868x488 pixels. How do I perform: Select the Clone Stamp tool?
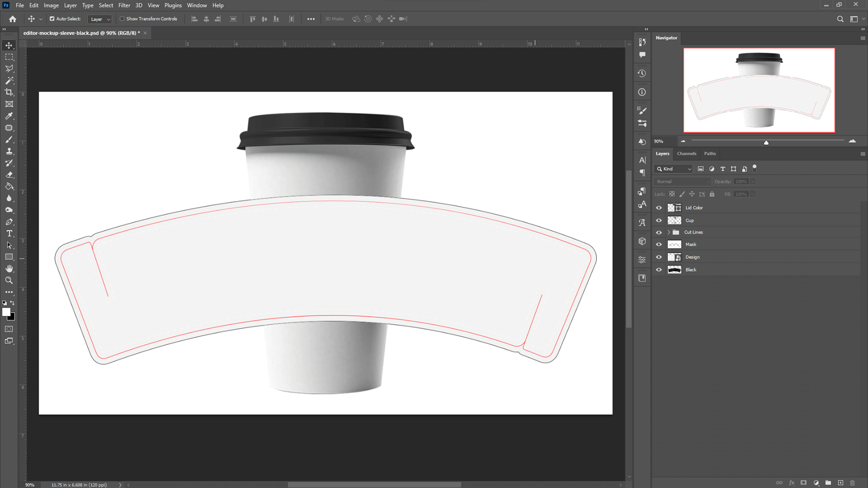(9, 151)
